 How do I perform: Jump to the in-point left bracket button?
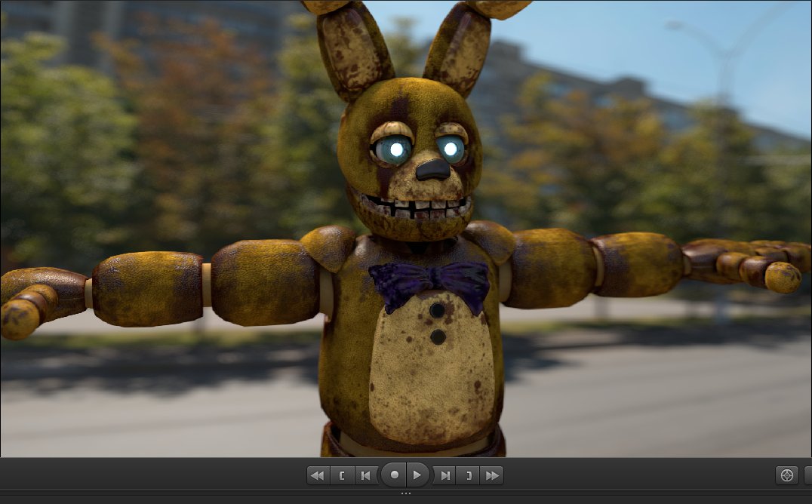click(x=342, y=475)
